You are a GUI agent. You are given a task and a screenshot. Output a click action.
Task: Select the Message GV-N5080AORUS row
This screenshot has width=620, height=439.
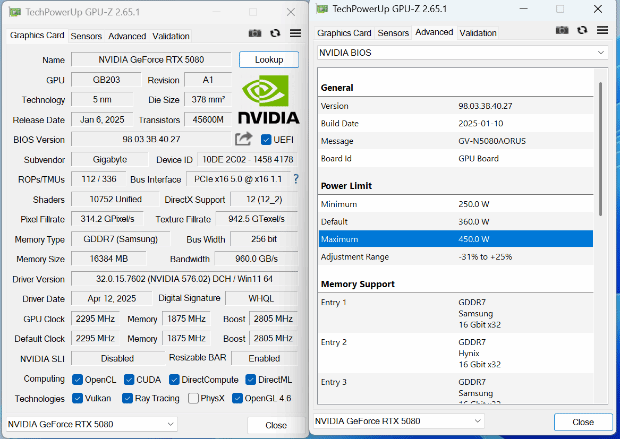point(456,141)
